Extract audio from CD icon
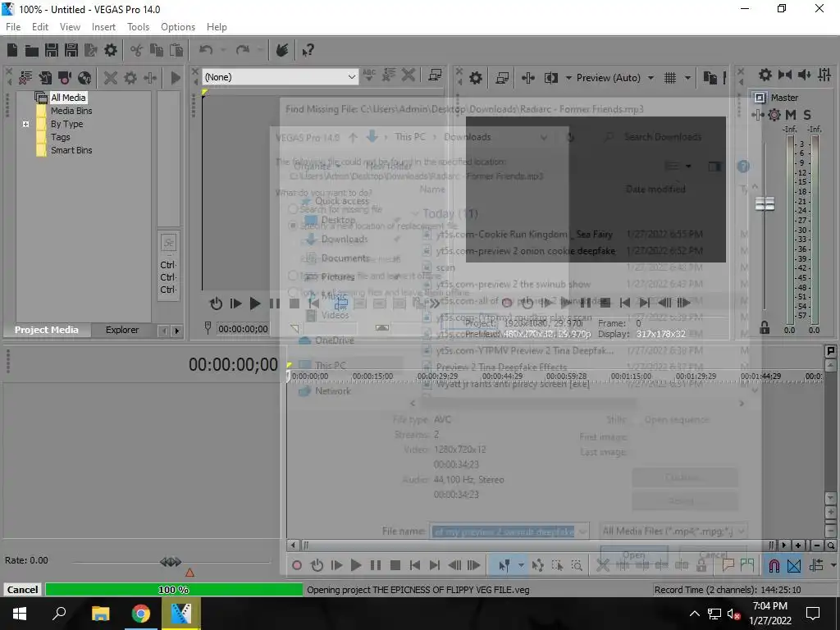Screen dimensions: 840x630 (84, 78)
